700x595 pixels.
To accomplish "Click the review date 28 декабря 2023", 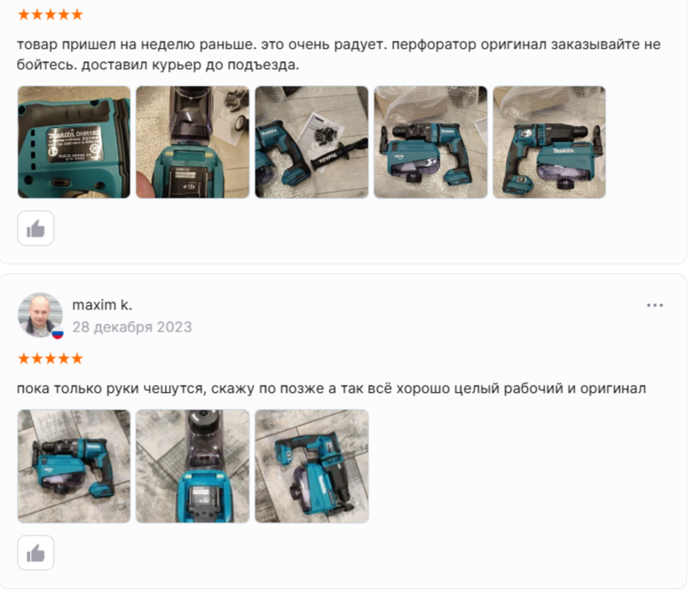I will pos(132,326).
